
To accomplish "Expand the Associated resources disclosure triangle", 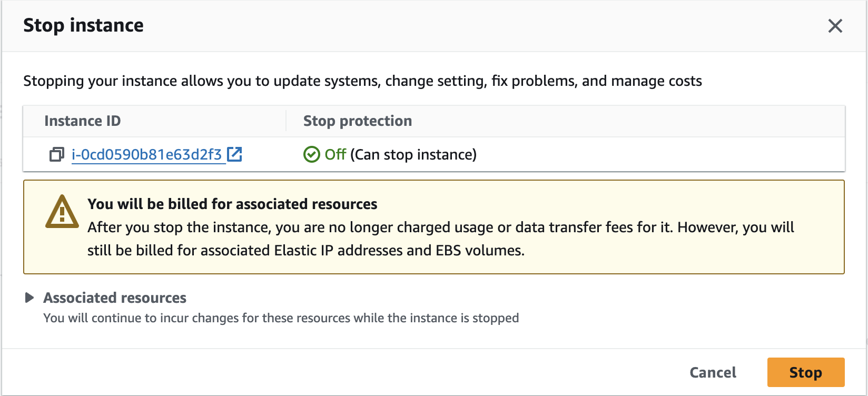I will click(29, 298).
